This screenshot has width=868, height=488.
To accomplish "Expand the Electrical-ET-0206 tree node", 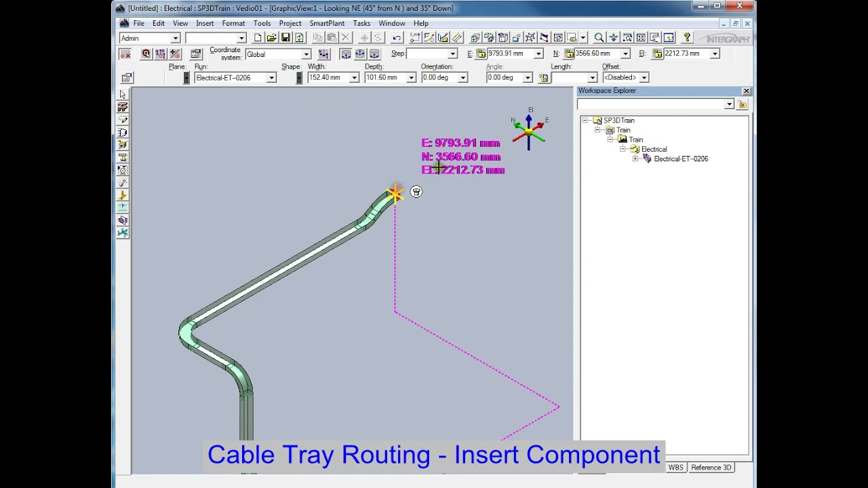I will click(x=635, y=159).
